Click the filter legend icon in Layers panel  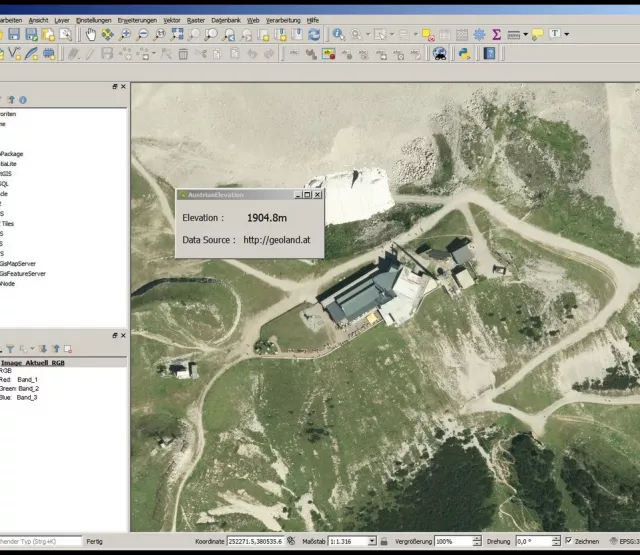coord(12,349)
